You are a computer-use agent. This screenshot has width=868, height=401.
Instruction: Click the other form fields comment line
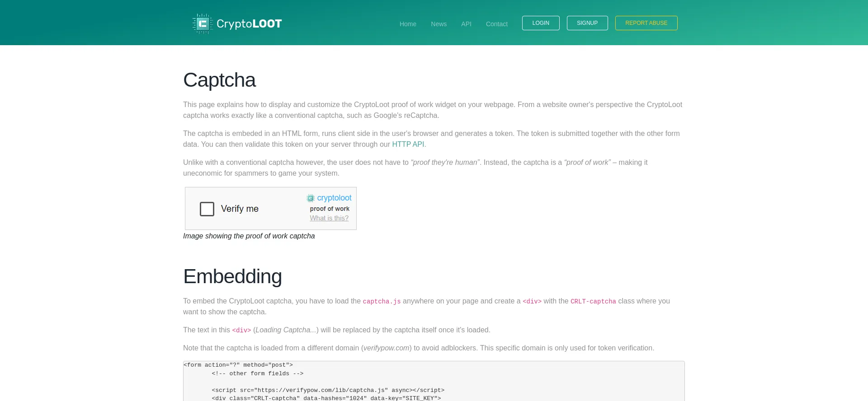click(257, 373)
